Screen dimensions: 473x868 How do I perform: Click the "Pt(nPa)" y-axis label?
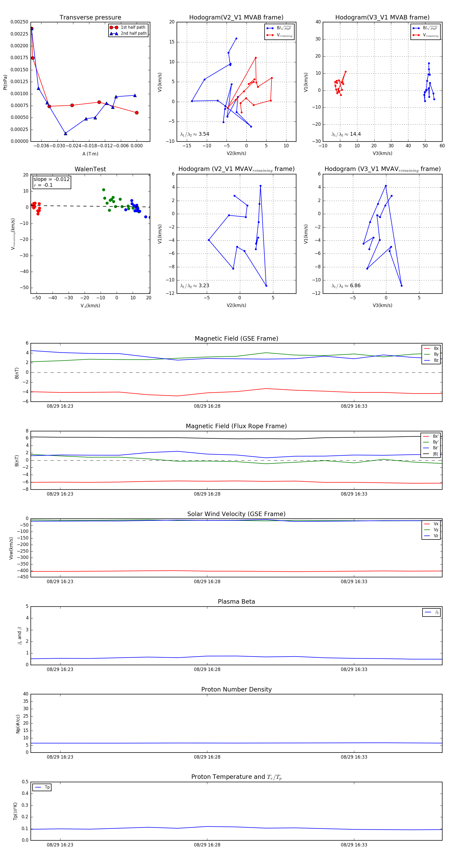click(x=5, y=82)
